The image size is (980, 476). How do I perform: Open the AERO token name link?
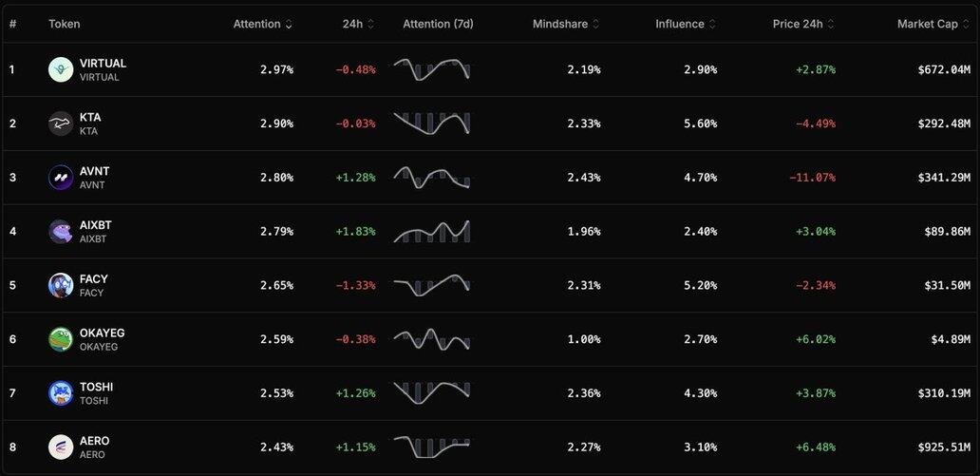[94, 441]
